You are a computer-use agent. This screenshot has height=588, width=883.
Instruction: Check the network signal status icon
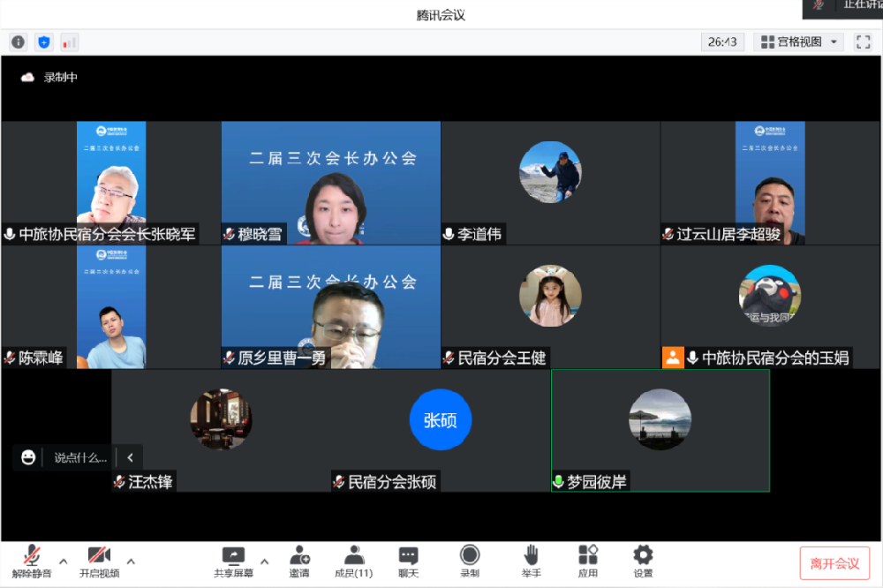(69, 42)
